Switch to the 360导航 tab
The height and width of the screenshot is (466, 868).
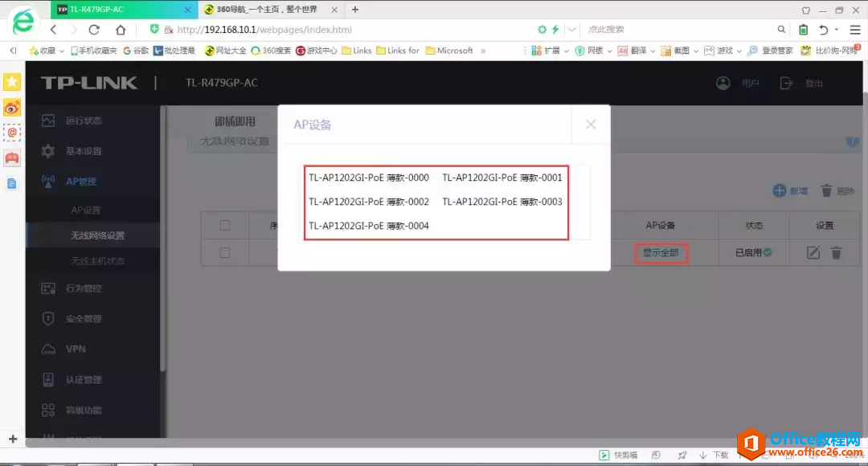[x=267, y=10]
